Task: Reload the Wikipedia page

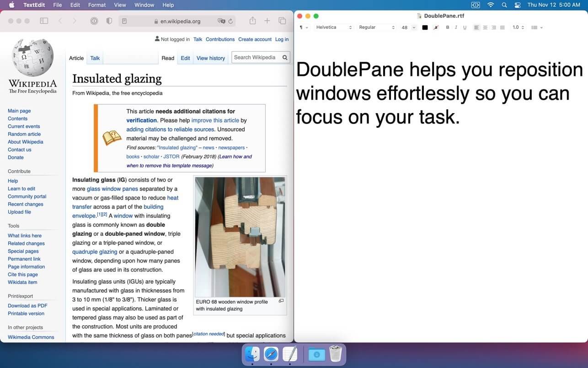Action: tap(231, 21)
